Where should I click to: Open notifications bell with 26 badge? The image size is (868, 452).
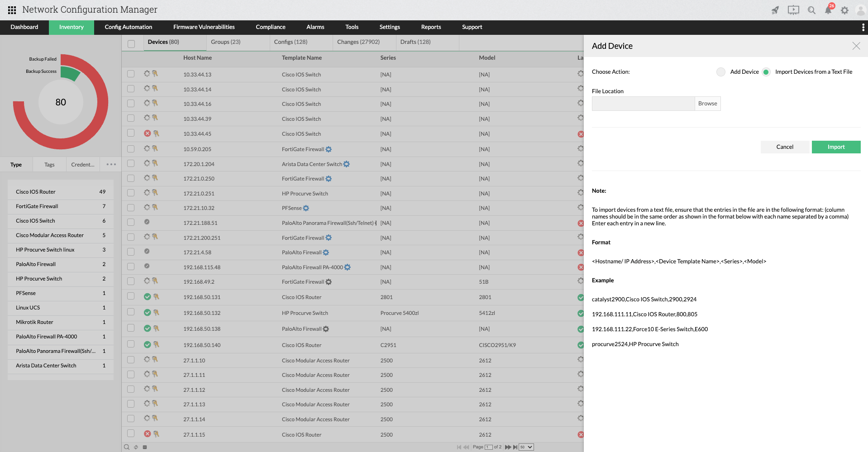point(828,10)
